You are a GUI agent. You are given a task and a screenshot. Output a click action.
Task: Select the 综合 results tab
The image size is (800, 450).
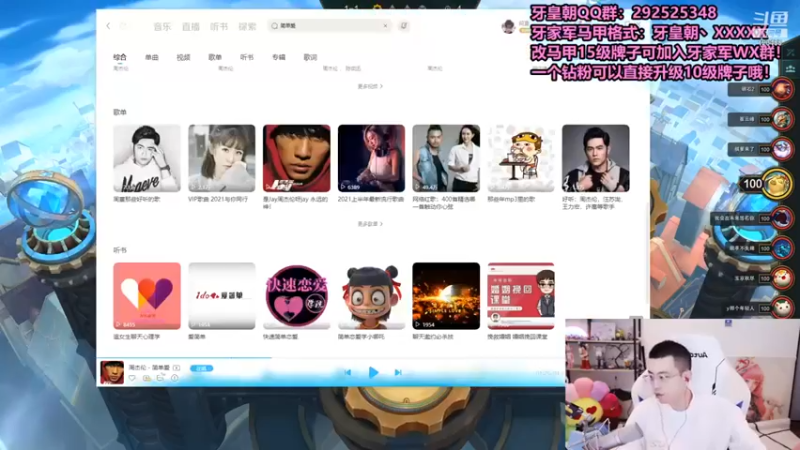coord(120,57)
